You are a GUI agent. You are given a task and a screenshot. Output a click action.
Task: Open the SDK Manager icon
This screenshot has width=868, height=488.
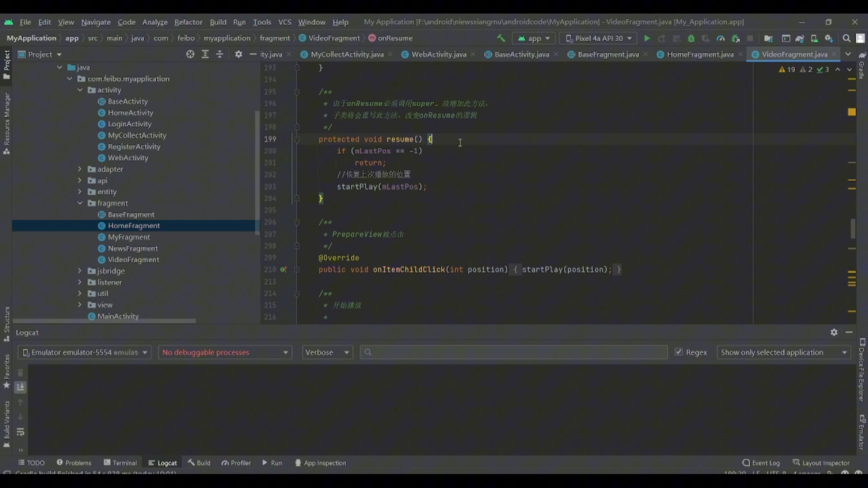tap(829, 38)
